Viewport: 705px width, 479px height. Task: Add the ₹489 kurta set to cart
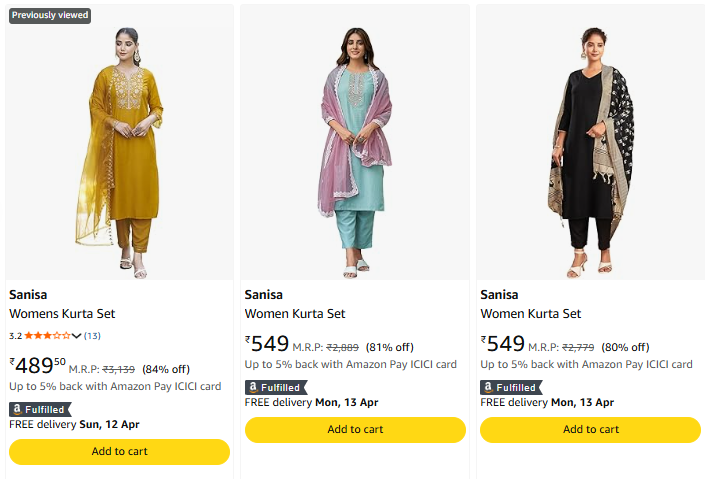pyautogui.click(x=119, y=451)
